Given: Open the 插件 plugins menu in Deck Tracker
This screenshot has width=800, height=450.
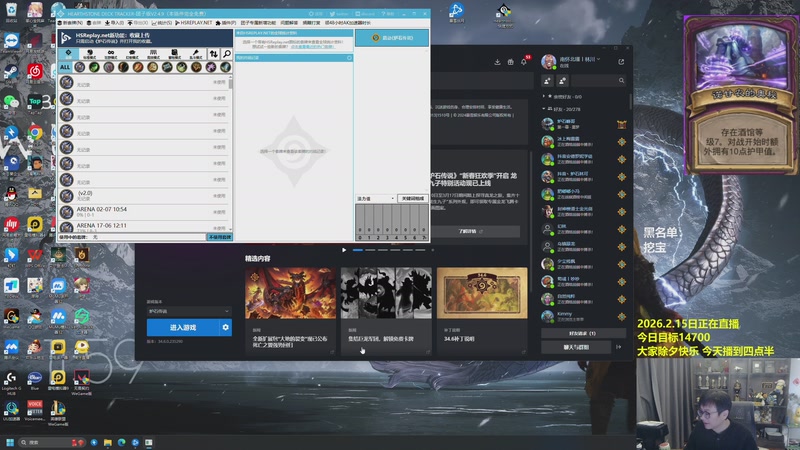Looking at the screenshot, I should [226, 23].
